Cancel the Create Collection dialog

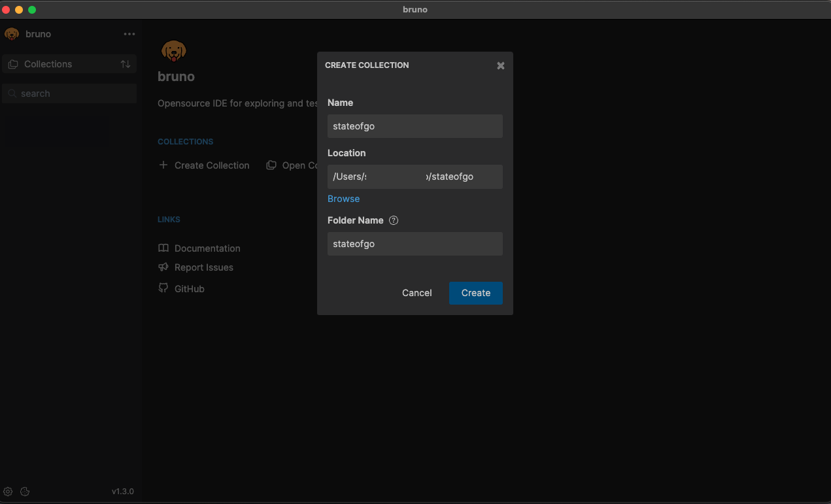point(417,293)
